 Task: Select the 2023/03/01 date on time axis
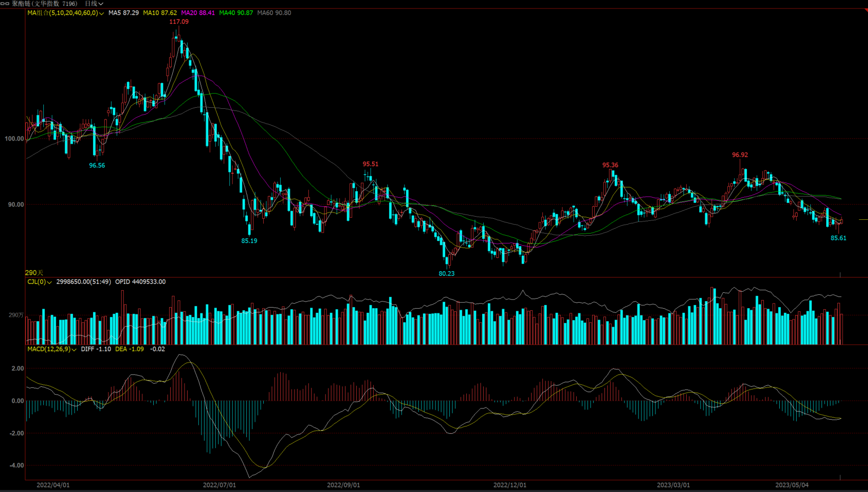point(673,485)
